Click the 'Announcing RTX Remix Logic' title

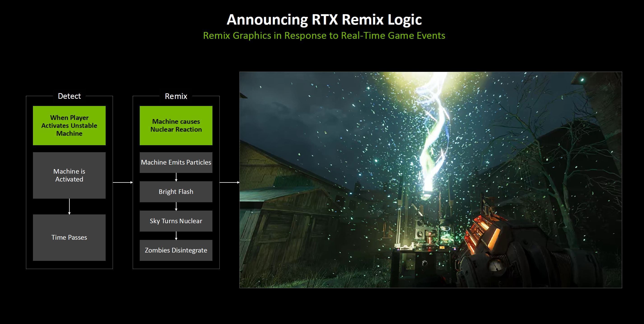coord(324,19)
